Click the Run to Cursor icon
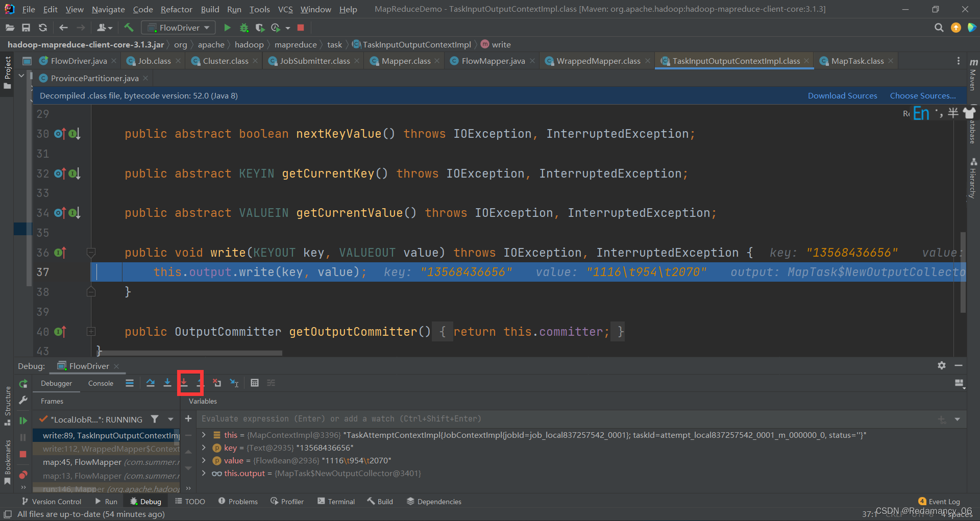Viewport: 980px width, 521px height. pyautogui.click(x=234, y=383)
